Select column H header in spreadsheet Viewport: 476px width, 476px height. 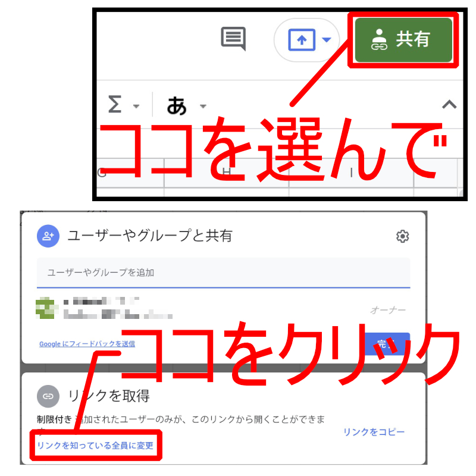(227, 172)
